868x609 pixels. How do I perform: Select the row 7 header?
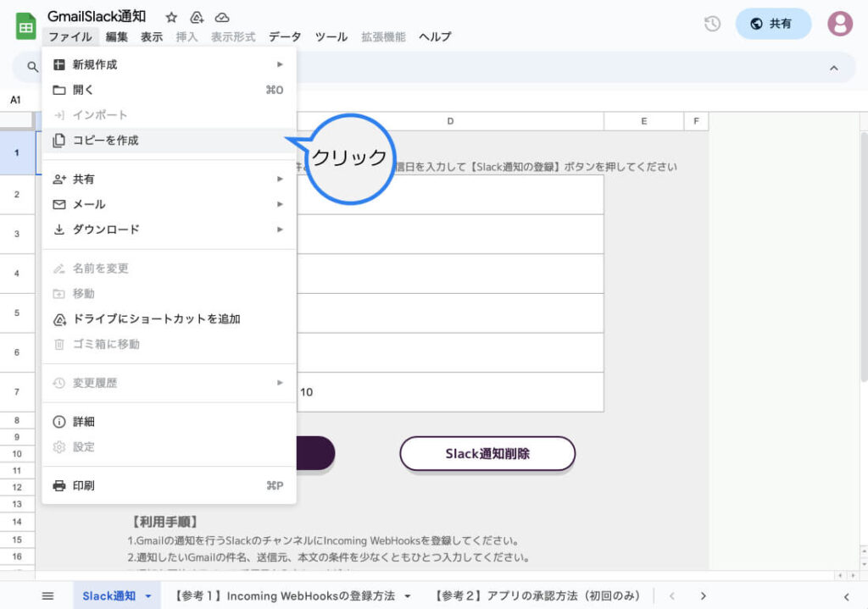click(x=17, y=392)
